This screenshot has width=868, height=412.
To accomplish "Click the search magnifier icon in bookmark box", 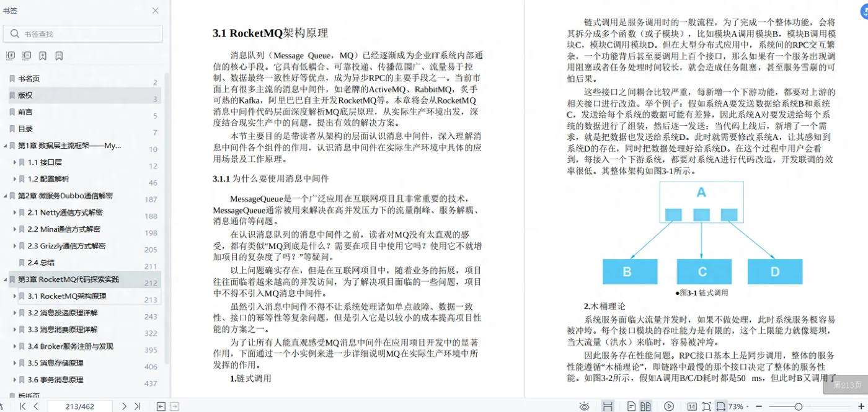I will (15, 33).
